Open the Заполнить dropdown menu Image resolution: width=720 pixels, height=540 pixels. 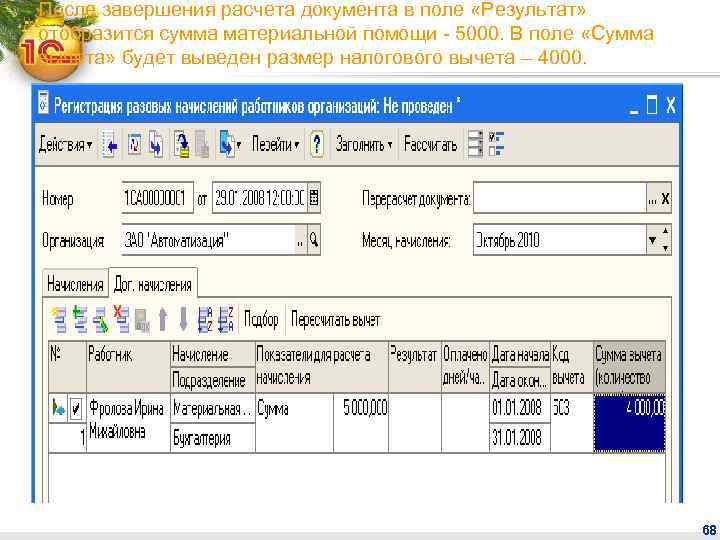pyautogui.click(x=364, y=145)
